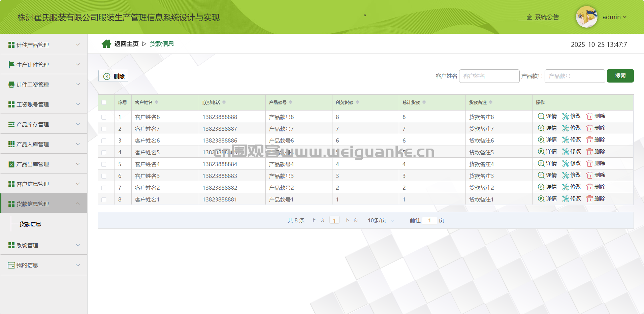Tick the select-all checkbox in table header
This screenshot has width=644, height=314.
click(104, 102)
